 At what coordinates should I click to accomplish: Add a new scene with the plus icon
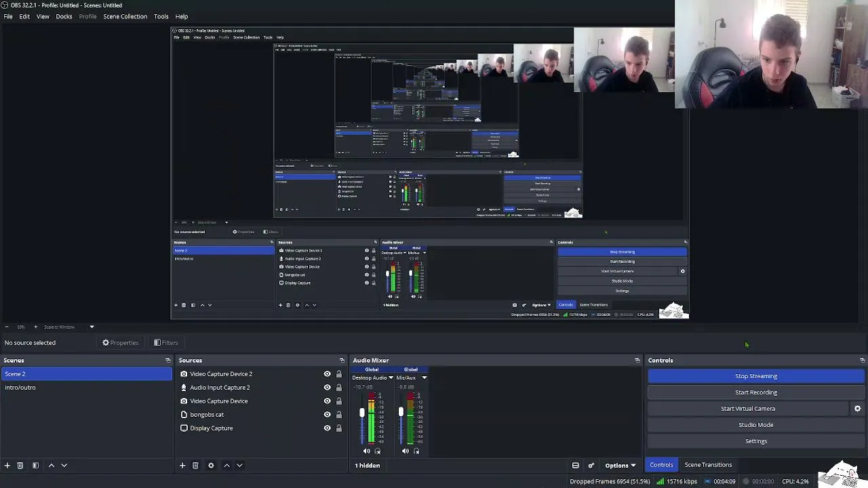pyautogui.click(x=7, y=466)
